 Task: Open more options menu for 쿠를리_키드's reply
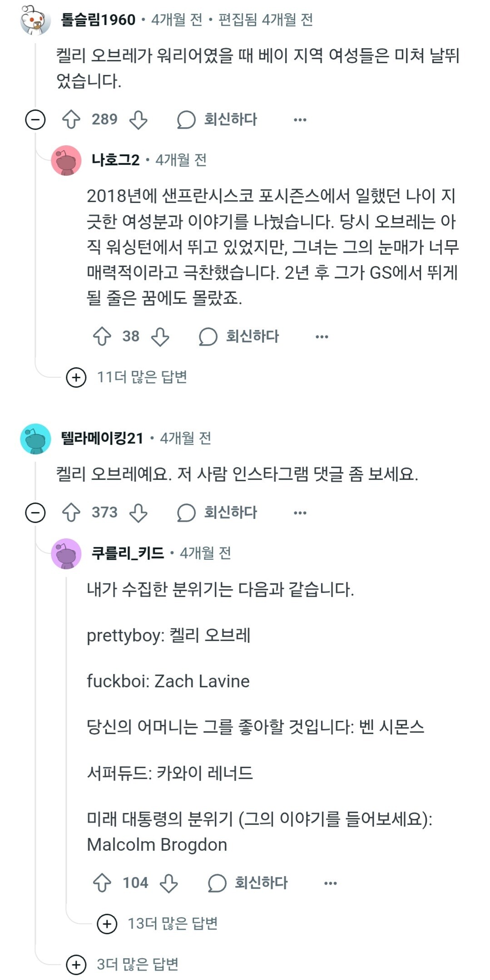tap(331, 883)
